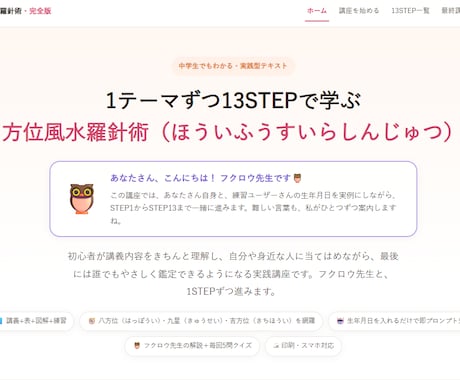Click the description starting 初心者が講義内容を
This screenshot has height=380, width=460.
click(x=233, y=274)
